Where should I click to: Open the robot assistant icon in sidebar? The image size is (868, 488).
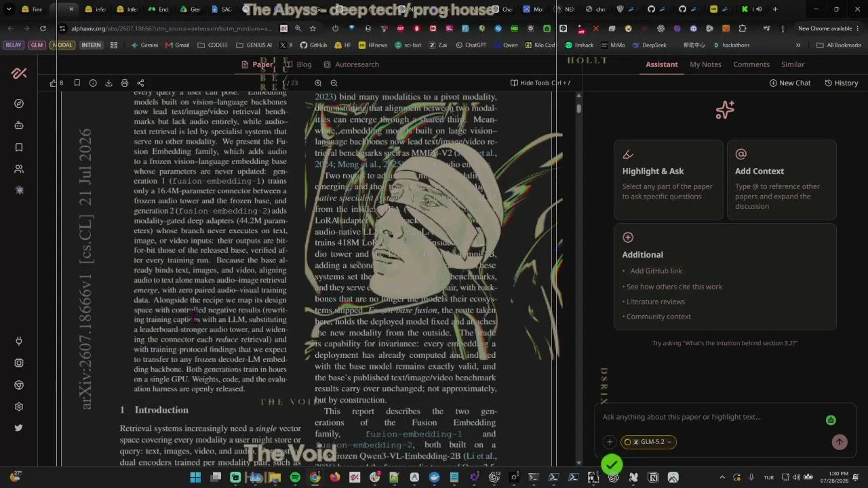[x=19, y=125]
